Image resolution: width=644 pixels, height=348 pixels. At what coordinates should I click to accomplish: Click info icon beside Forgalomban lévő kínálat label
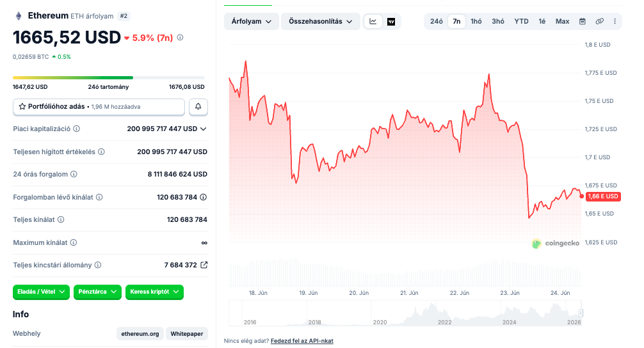coord(99,197)
